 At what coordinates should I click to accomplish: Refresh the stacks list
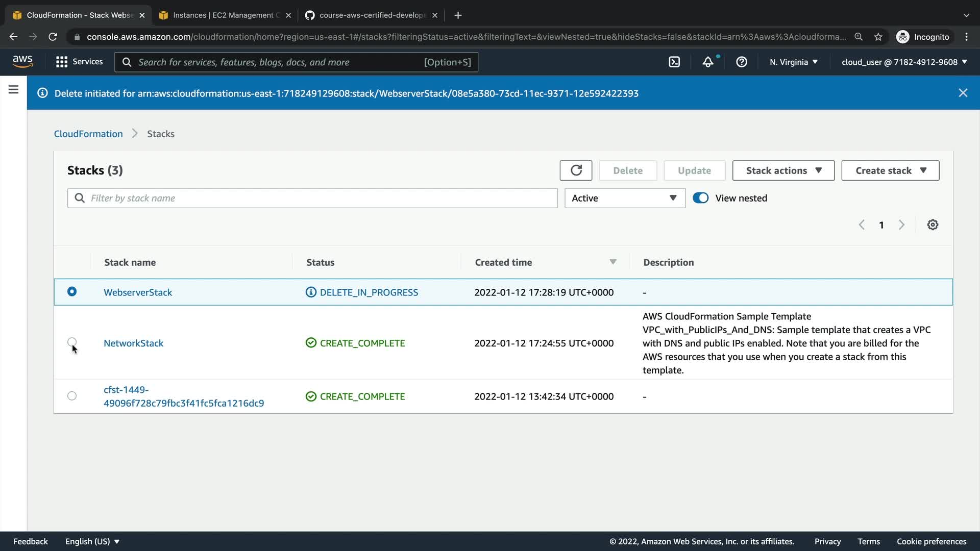pyautogui.click(x=576, y=170)
